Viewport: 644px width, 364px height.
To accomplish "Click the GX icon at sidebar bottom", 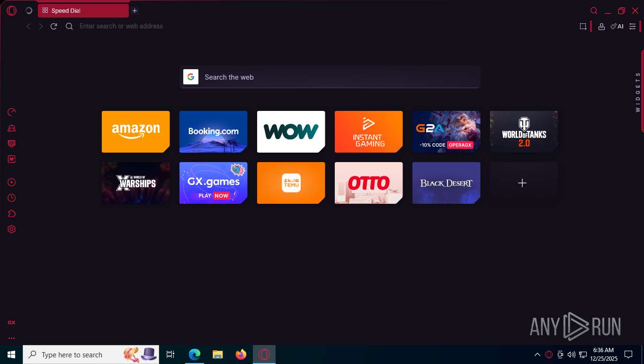I will [11, 322].
